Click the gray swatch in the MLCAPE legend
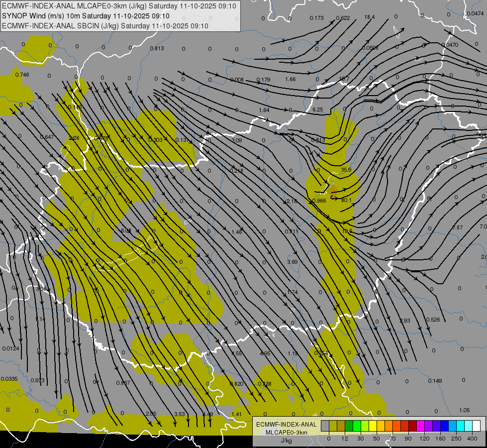The image size is (487, 448). click(x=325, y=426)
